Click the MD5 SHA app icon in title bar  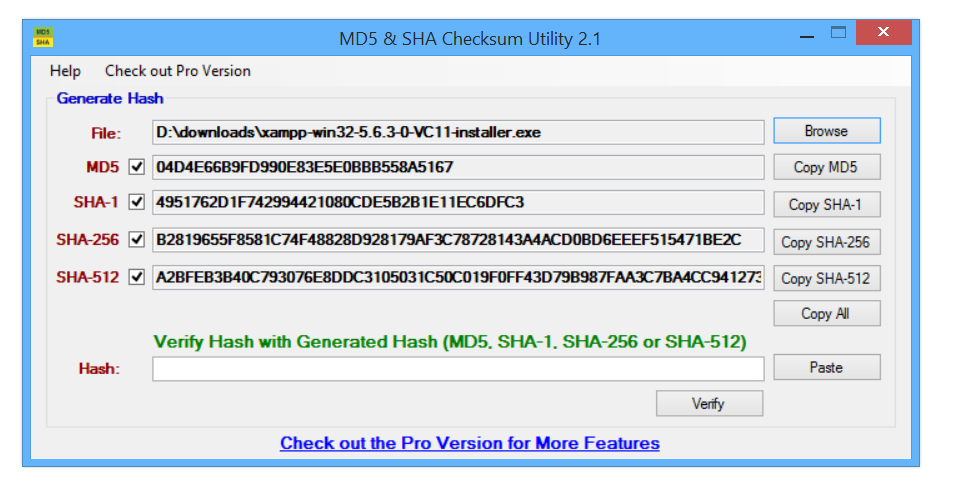[43, 38]
